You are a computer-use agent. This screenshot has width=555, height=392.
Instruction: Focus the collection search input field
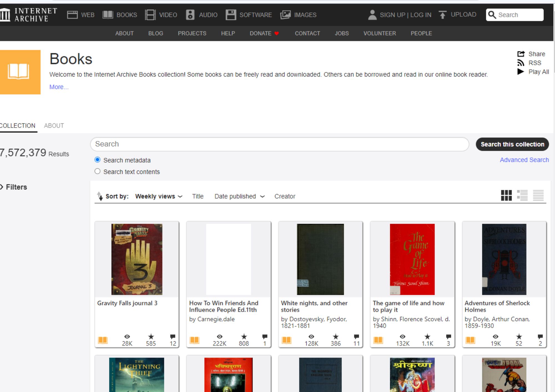(x=279, y=144)
